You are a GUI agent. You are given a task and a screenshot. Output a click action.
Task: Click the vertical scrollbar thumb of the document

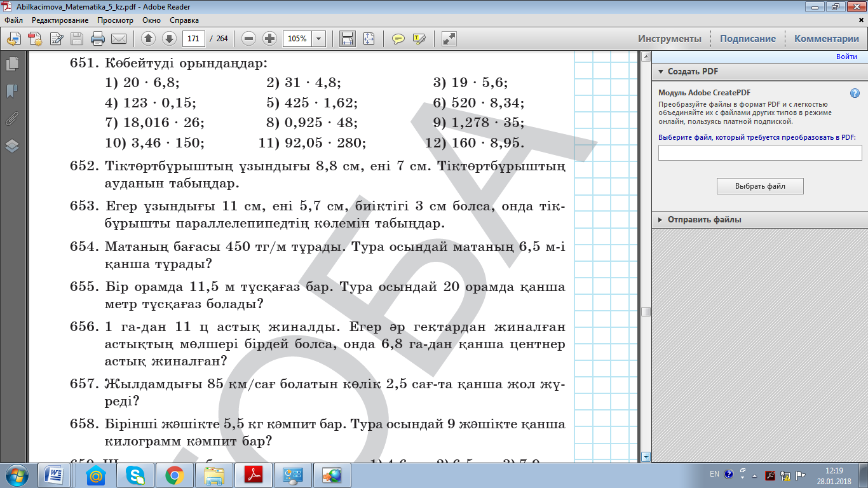[x=646, y=311]
